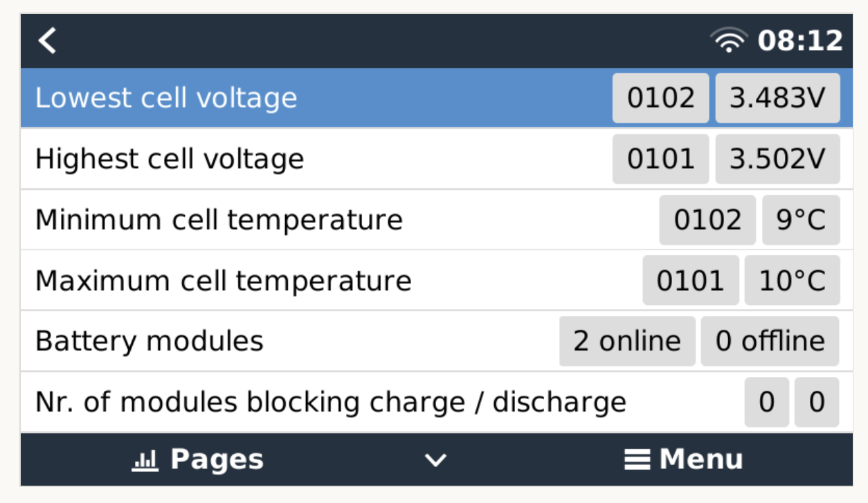The width and height of the screenshot is (868, 503).
Task: Click the 3.502V highest voltage value
Action: [777, 159]
